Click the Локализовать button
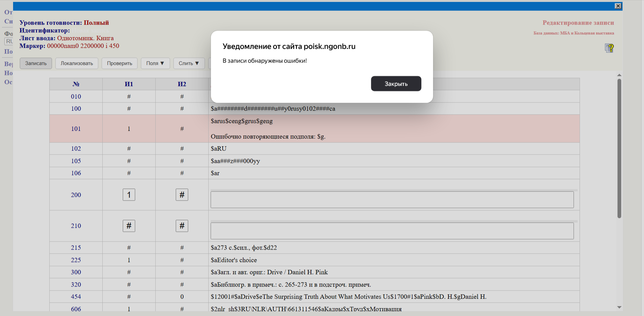Viewport: 644px width, 316px height. pyautogui.click(x=77, y=63)
